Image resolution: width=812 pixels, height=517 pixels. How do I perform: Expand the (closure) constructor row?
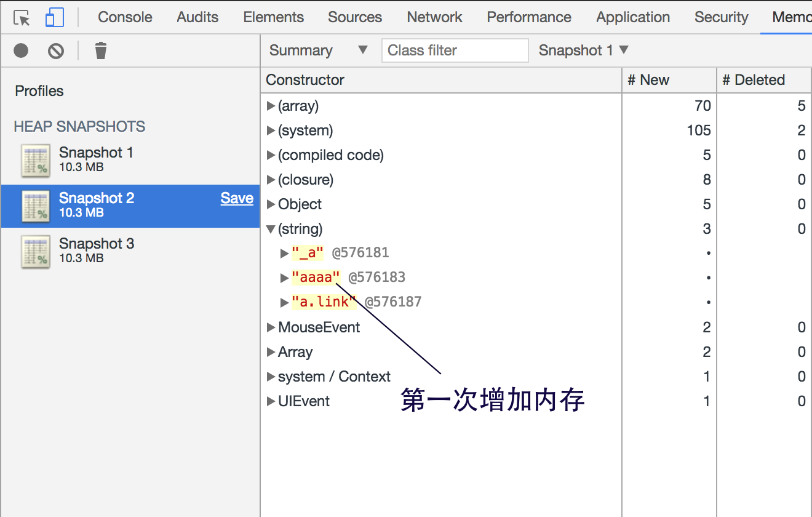coord(271,180)
